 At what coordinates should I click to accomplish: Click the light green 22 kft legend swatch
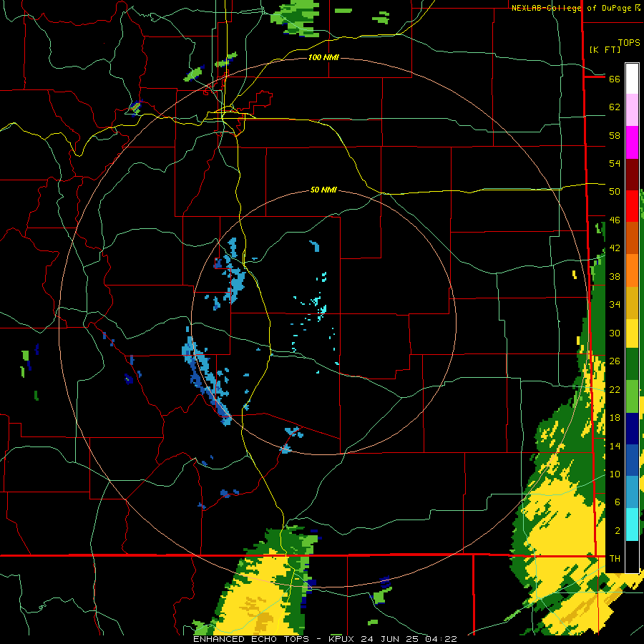tap(632, 396)
